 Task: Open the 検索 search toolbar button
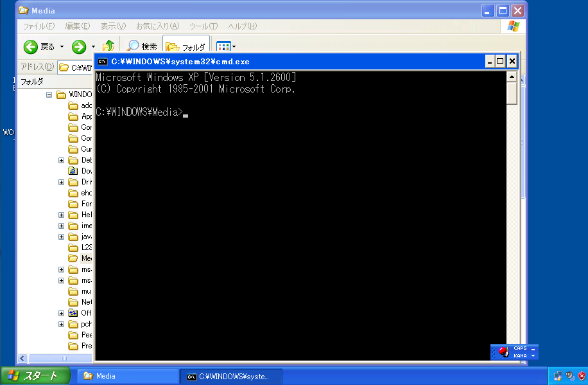pyautogui.click(x=142, y=46)
